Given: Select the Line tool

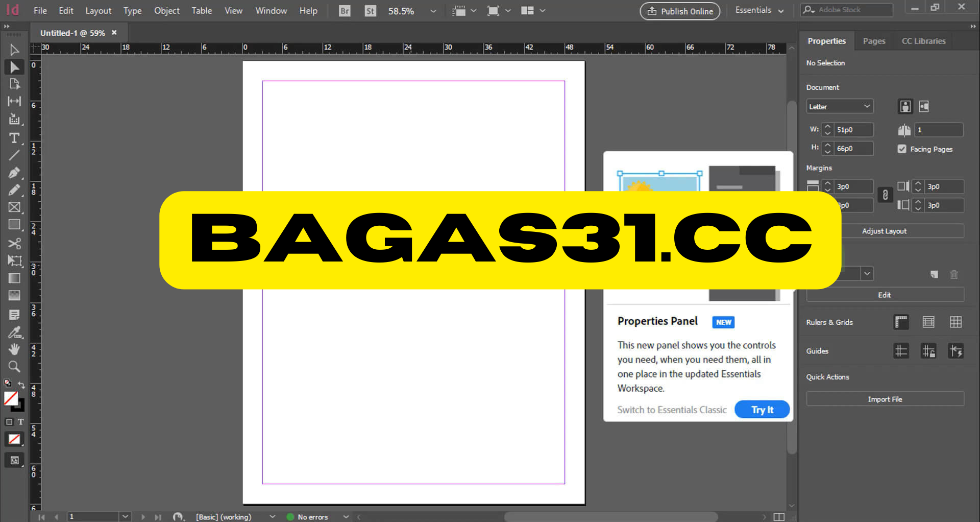Looking at the screenshot, I should 14,155.
